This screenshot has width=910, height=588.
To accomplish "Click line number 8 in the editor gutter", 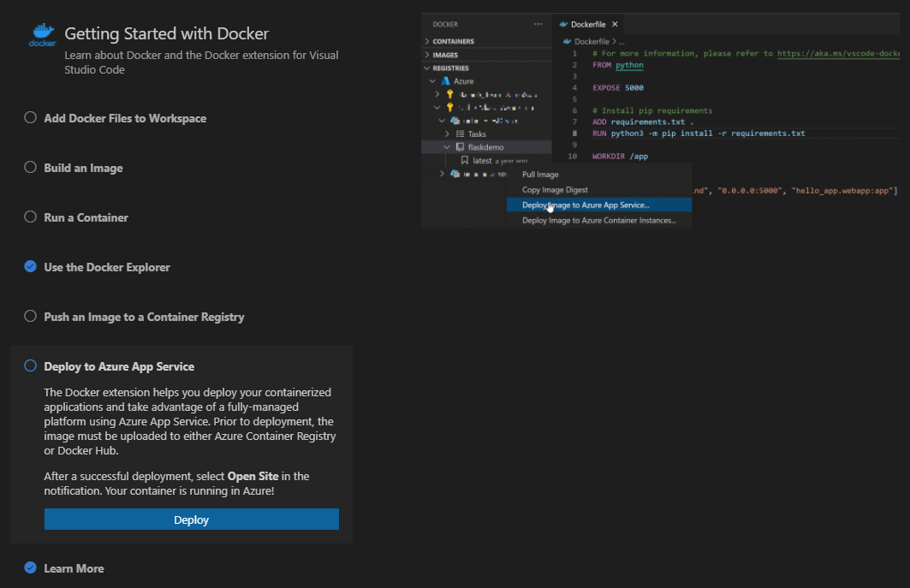I will [x=574, y=134].
